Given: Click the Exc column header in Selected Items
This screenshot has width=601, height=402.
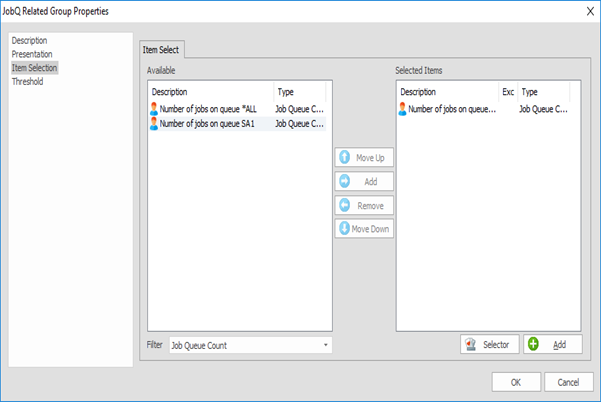Looking at the screenshot, I should (507, 91).
